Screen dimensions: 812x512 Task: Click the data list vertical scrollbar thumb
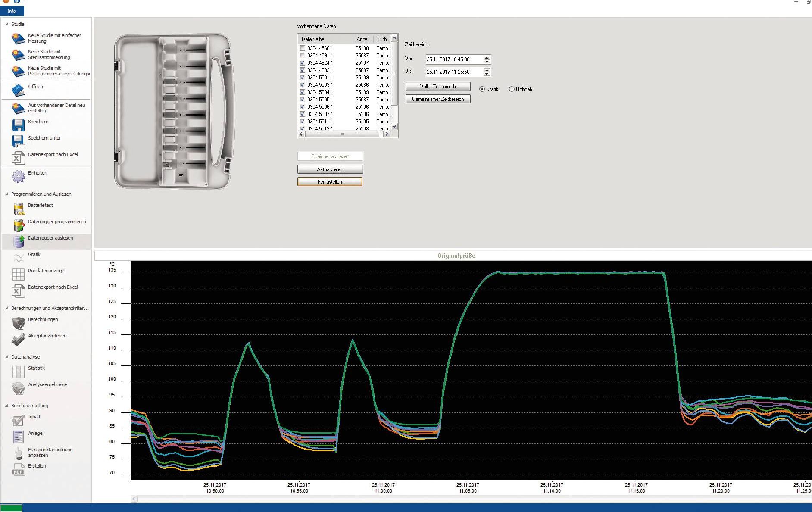(x=394, y=74)
